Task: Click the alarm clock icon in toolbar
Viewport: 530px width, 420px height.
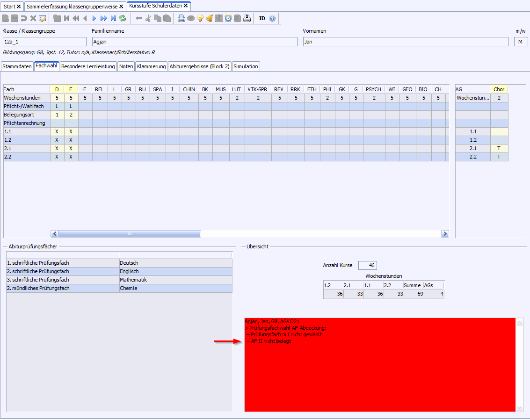Action: (228, 18)
